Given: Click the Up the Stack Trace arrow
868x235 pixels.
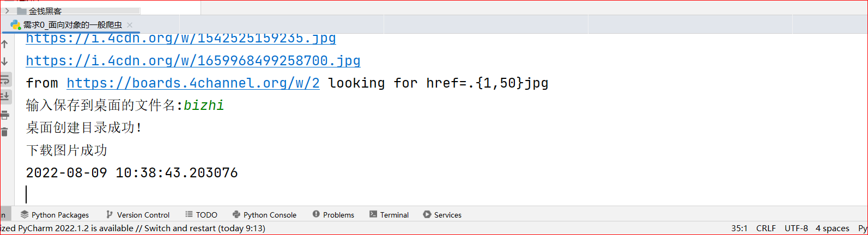Looking at the screenshot, I should point(5,44).
